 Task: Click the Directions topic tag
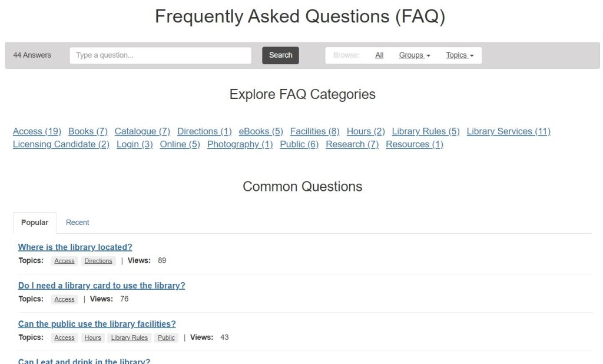tap(98, 261)
